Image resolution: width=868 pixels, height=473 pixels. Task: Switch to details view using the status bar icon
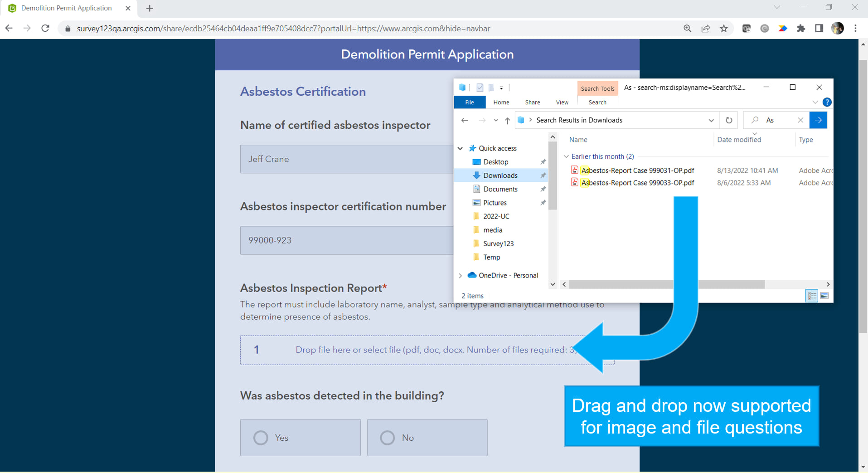811,296
